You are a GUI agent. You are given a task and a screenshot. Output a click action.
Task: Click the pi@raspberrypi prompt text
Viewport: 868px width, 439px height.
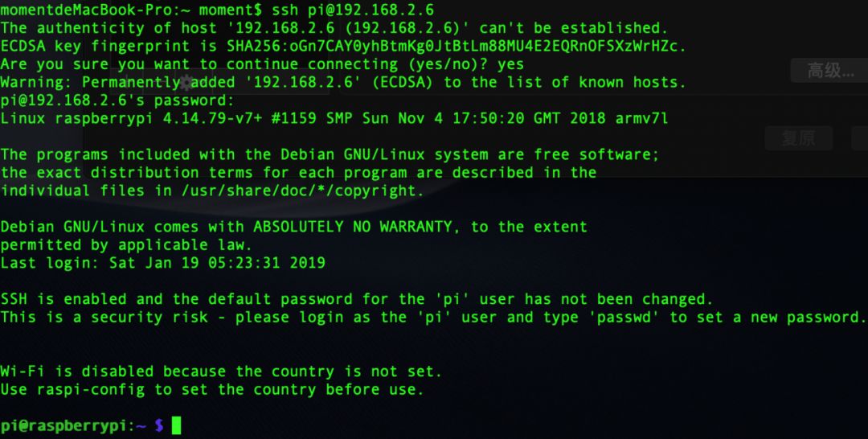[x=63, y=425]
